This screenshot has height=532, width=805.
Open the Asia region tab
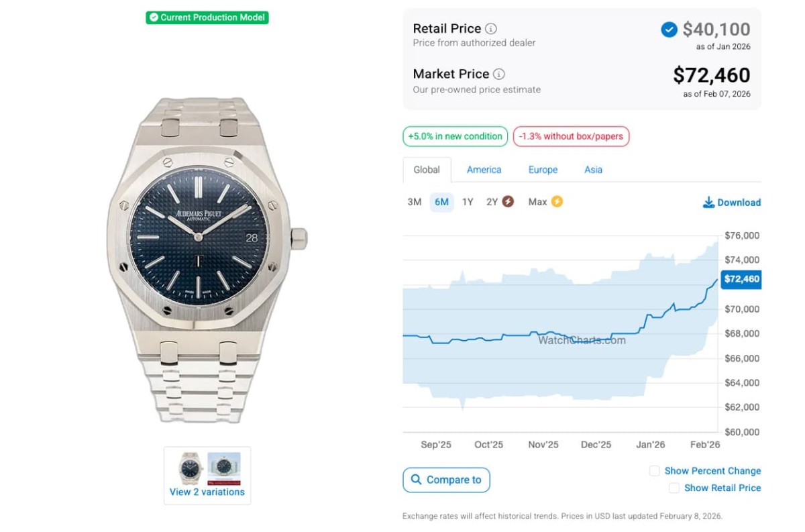pyautogui.click(x=593, y=170)
